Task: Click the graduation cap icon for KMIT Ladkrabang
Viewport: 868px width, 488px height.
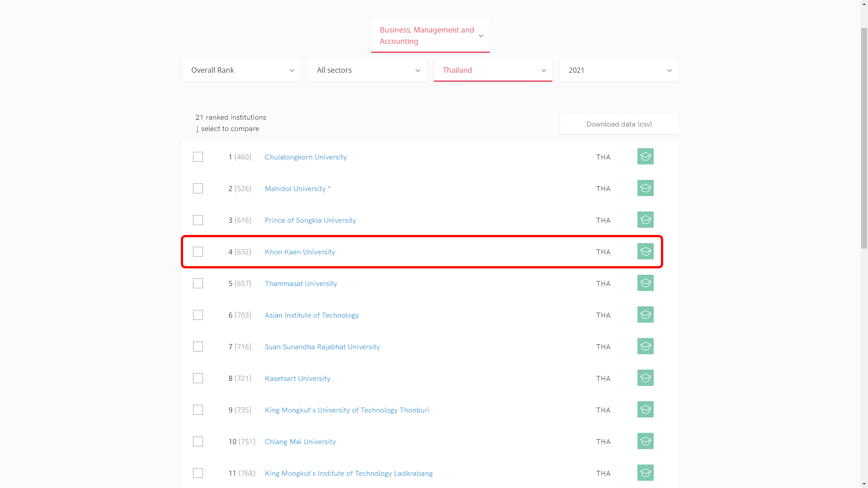Action: [x=645, y=473]
